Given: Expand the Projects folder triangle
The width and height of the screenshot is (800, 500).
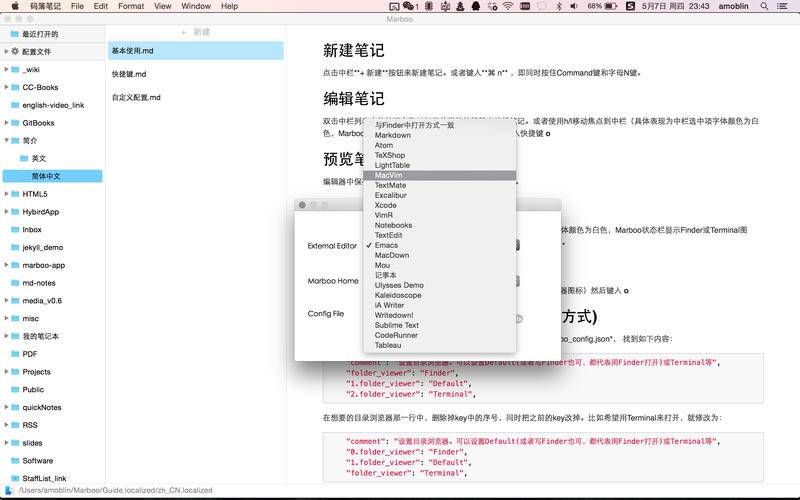Looking at the screenshot, I should pos(6,371).
